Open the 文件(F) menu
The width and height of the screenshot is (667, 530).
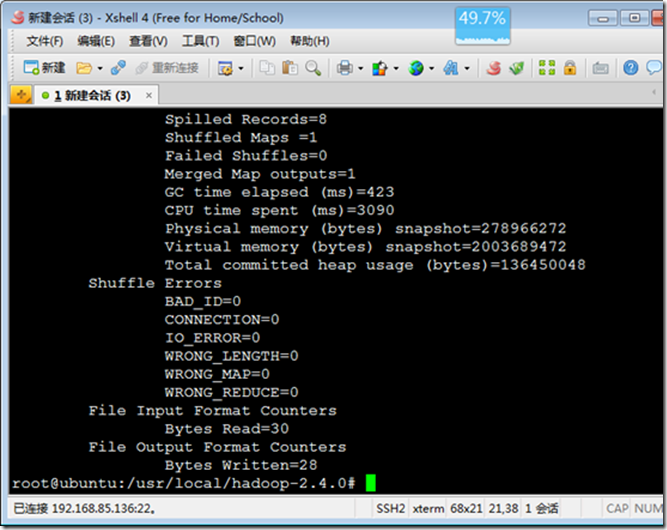[x=45, y=41]
